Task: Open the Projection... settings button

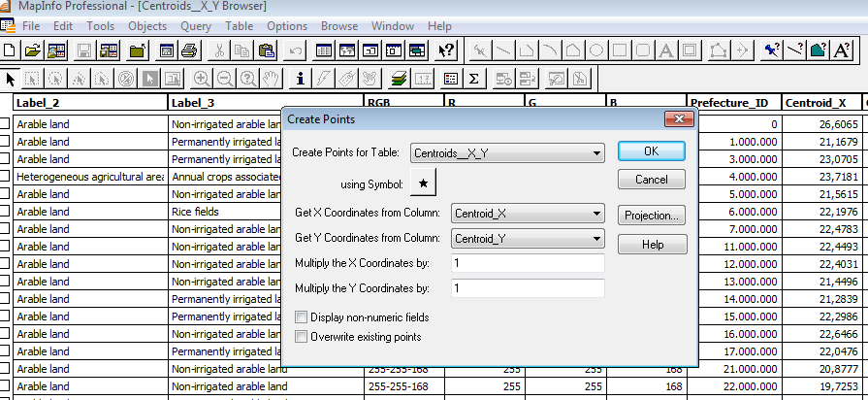Action: 652,216
